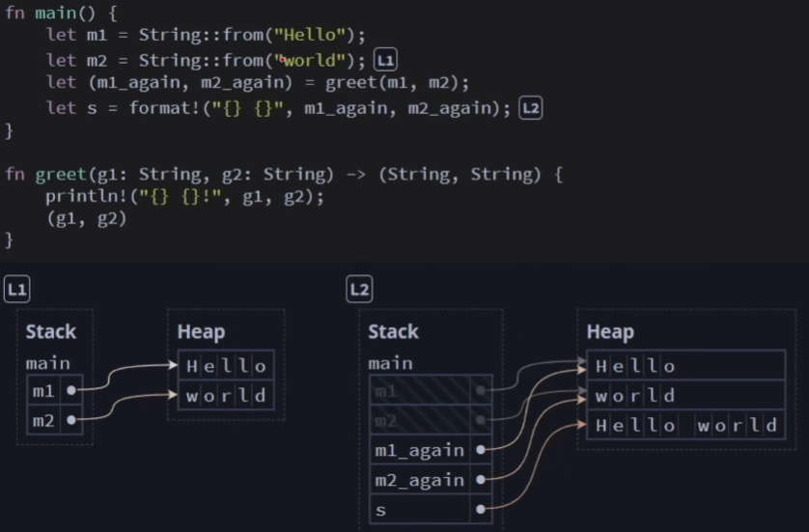Click the m2_again stack cell label
Screen dimensions: 809x532
(x=419, y=480)
